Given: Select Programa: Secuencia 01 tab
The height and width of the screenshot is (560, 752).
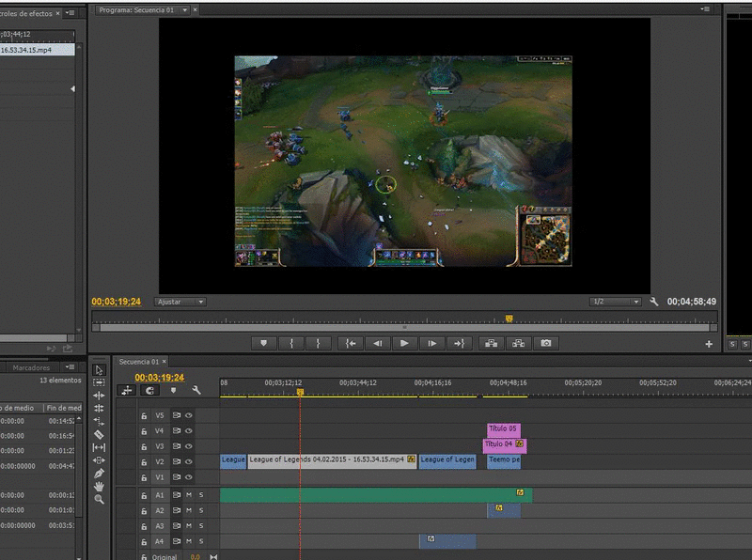Looking at the screenshot, I should tap(136, 10).
